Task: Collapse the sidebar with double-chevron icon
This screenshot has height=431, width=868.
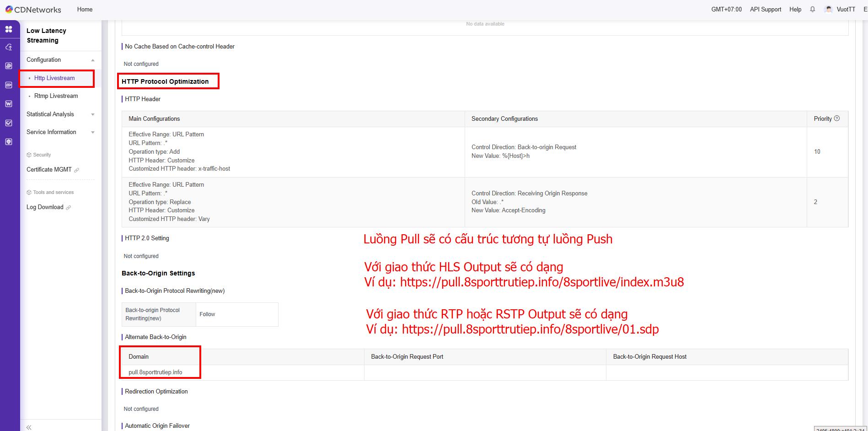Action: pyautogui.click(x=29, y=427)
